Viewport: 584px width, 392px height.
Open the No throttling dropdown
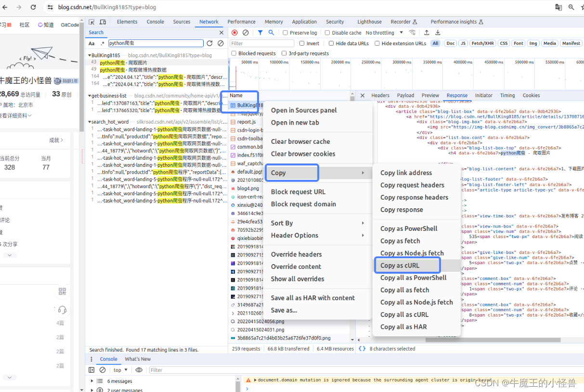point(384,33)
